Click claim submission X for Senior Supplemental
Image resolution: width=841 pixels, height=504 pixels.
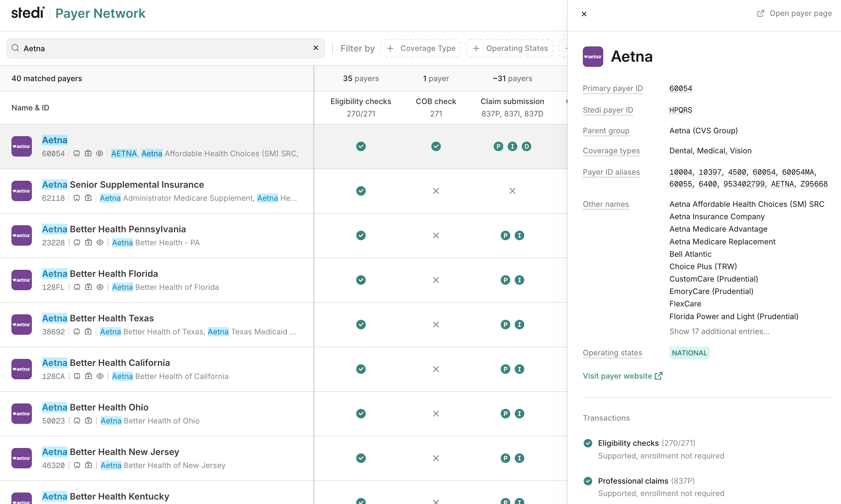click(512, 191)
